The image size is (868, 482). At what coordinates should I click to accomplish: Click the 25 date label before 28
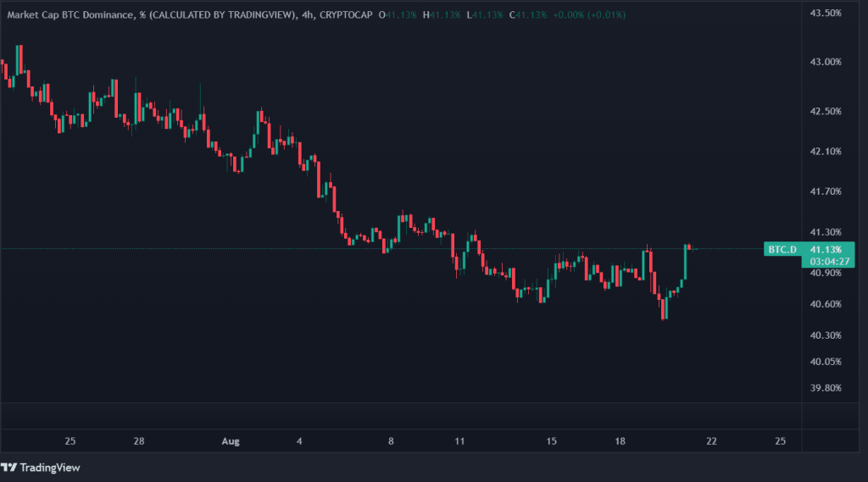(70, 441)
